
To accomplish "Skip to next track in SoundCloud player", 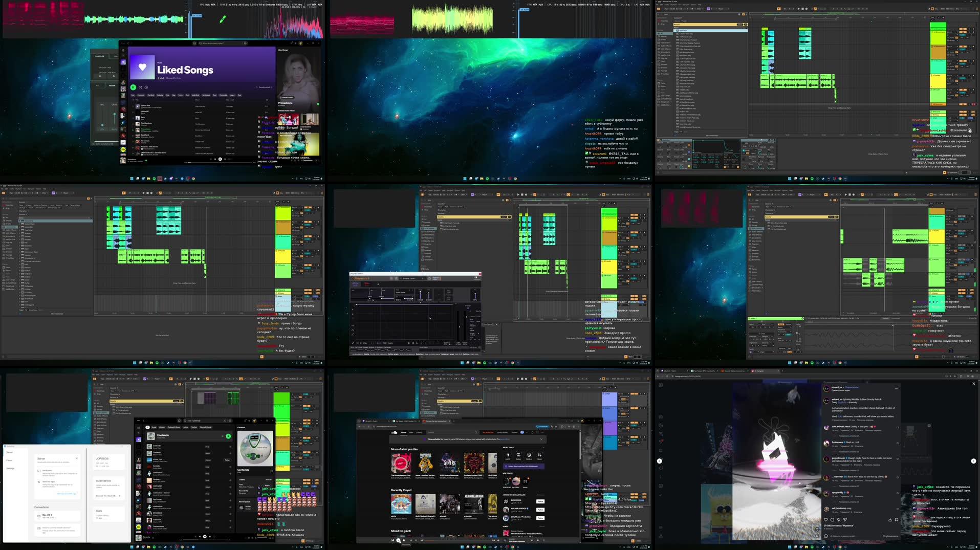I will pos(404,540).
